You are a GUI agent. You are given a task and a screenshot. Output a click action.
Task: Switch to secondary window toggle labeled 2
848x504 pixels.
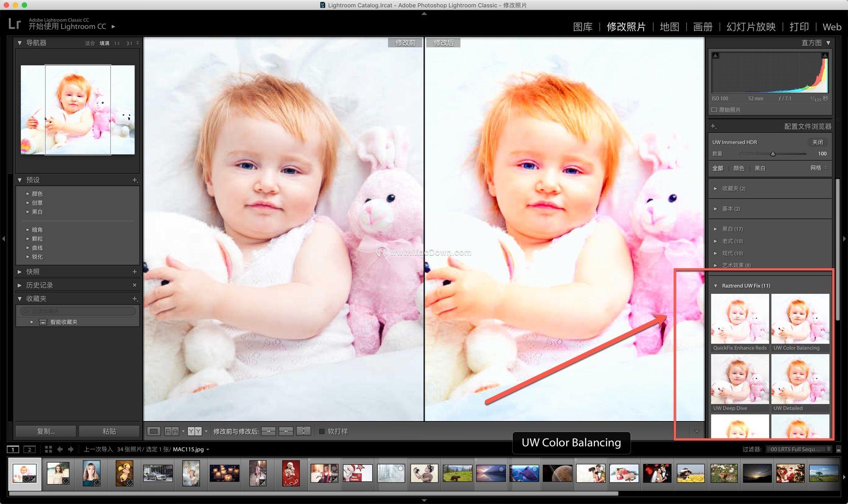pos(29,449)
